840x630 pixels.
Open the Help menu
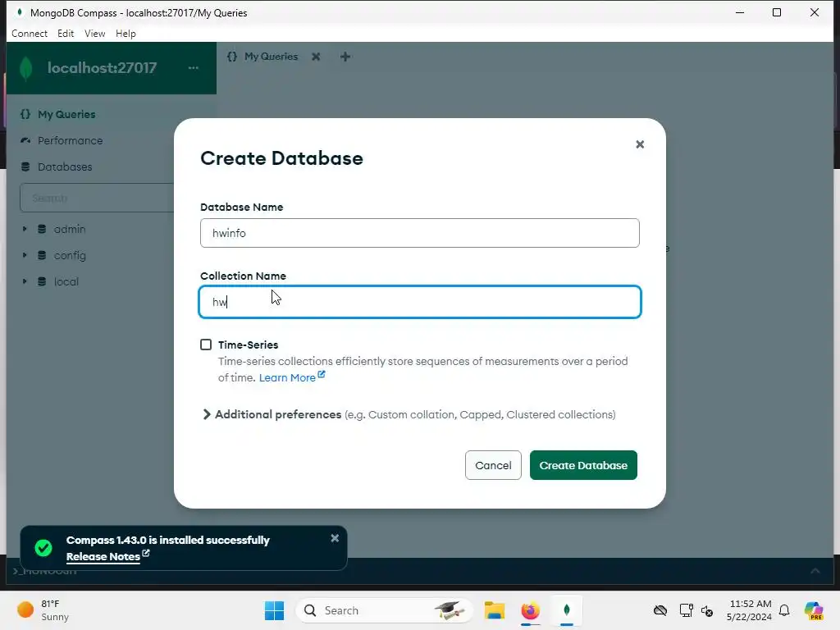coord(126,33)
